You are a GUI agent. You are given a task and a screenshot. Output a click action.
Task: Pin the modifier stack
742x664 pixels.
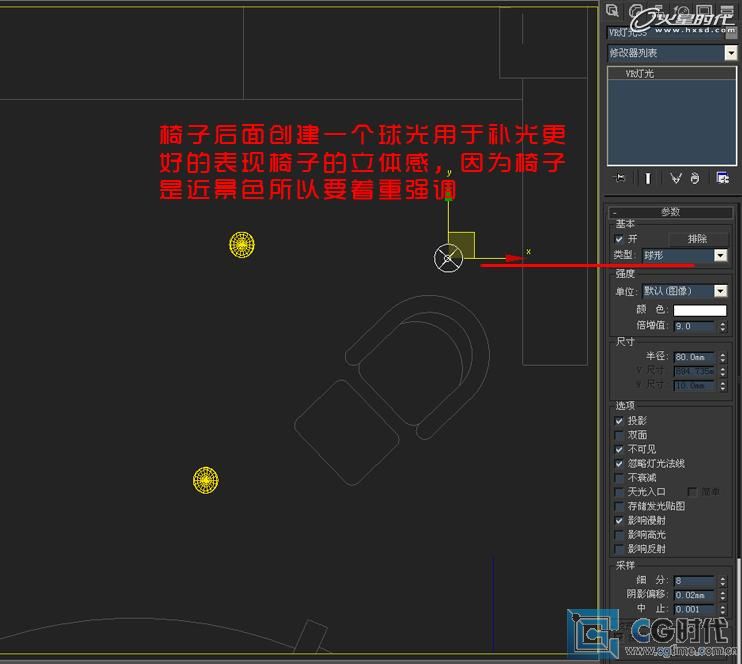619,178
